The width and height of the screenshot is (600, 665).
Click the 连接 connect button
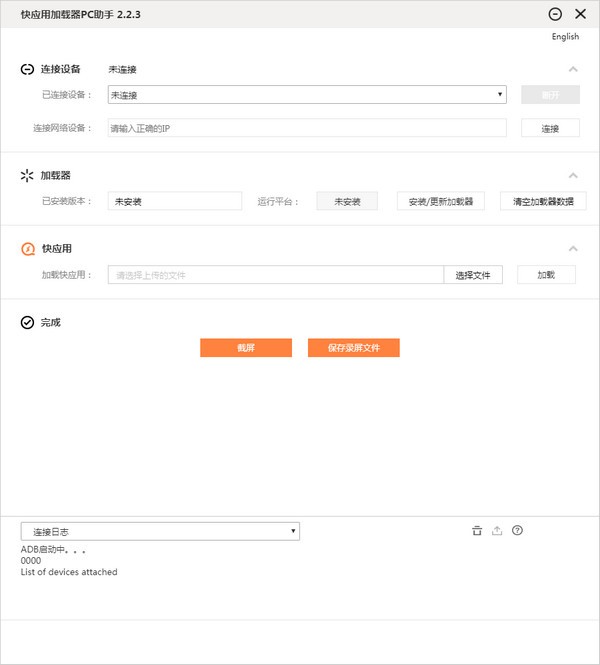(x=550, y=128)
